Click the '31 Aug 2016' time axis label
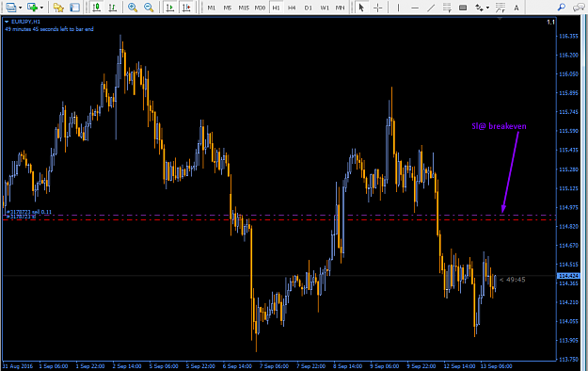The image size is (588, 371). pyautogui.click(x=18, y=366)
